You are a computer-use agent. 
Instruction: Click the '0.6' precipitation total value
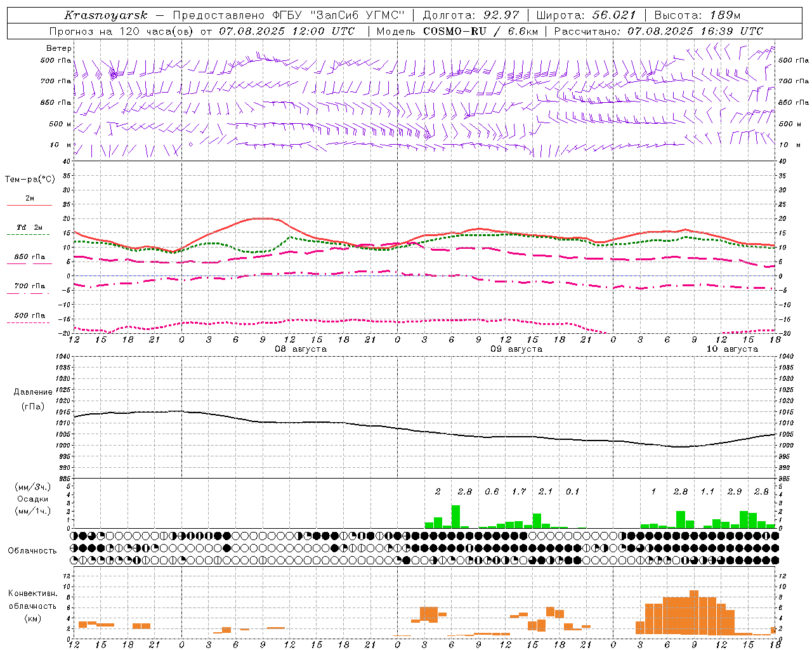pyautogui.click(x=492, y=492)
